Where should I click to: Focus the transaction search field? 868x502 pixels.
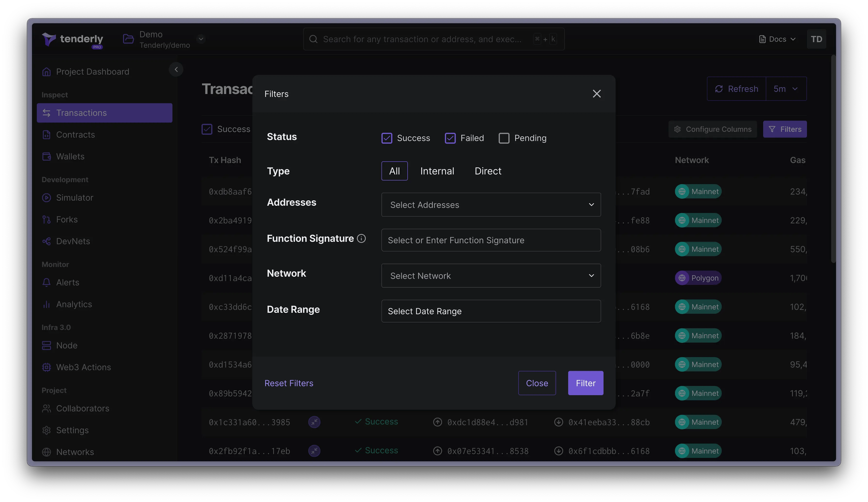(434, 39)
